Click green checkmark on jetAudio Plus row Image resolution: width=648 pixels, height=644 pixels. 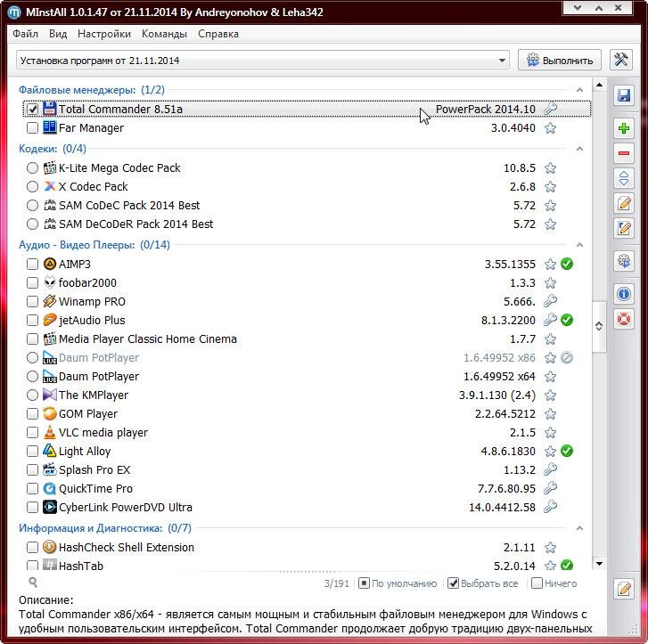(567, 320)
